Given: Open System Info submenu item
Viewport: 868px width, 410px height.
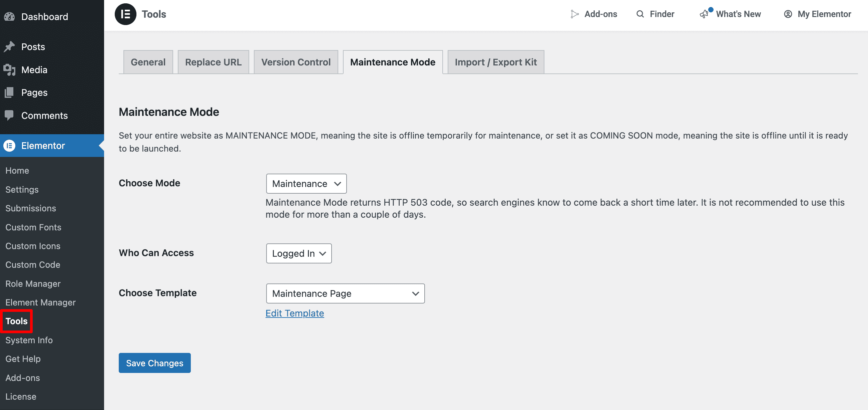Looking at the screenshot, I should 29,340.
